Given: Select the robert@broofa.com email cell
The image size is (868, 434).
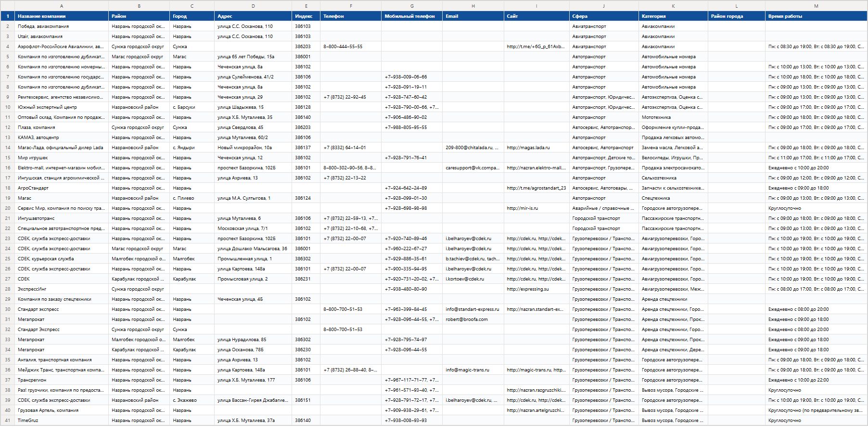Looking at the screenshot, I should (473, 319).
